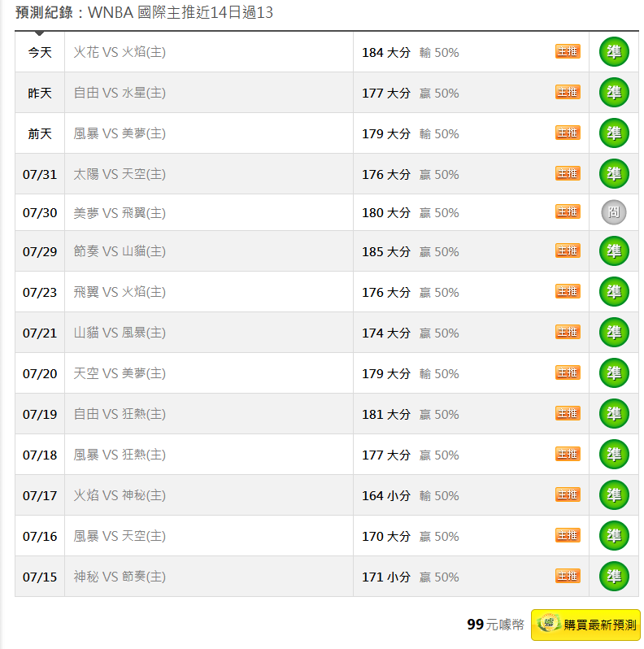Image resolution: width=644 pixels, height=649 pixels.
Task: Click the green 準 badge in today's row
Action: 614,52
